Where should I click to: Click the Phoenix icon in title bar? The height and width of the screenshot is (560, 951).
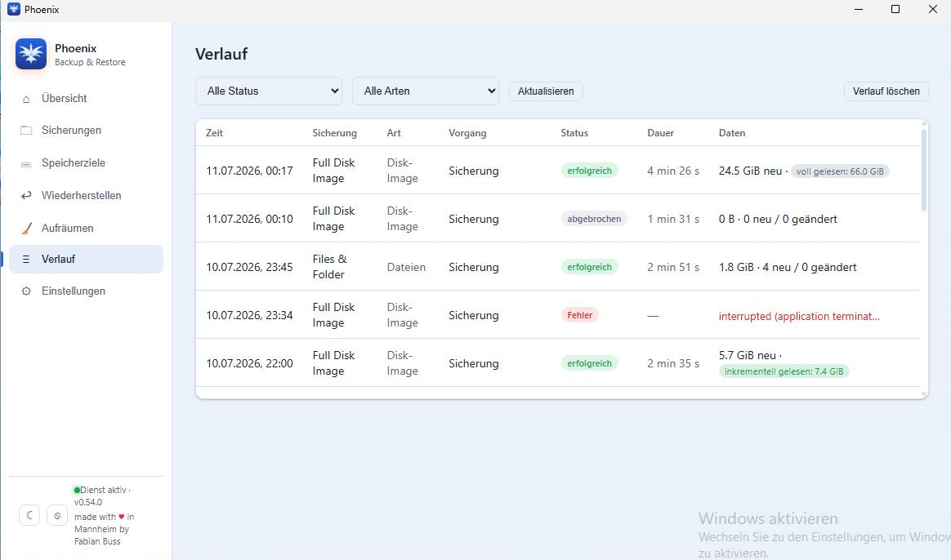click(13, 9)
